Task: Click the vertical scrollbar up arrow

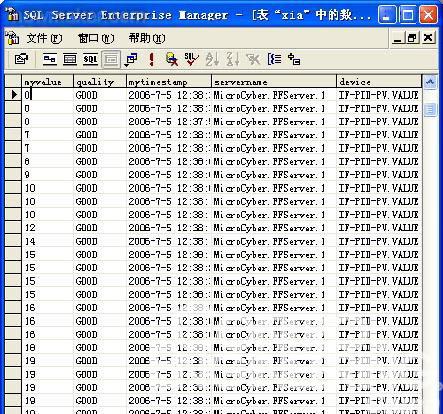Action: click(x=430, y=82)
